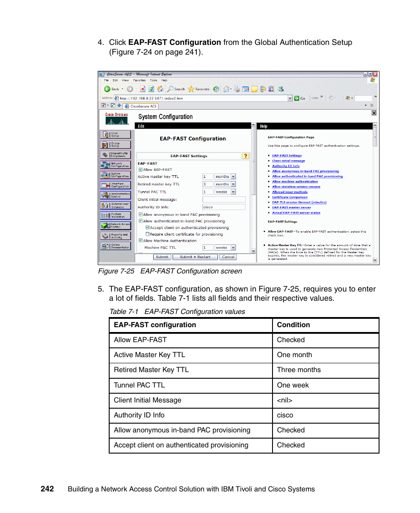Toggle Allow authenticated in-band PAC provisioning

(x=140, y=221)
